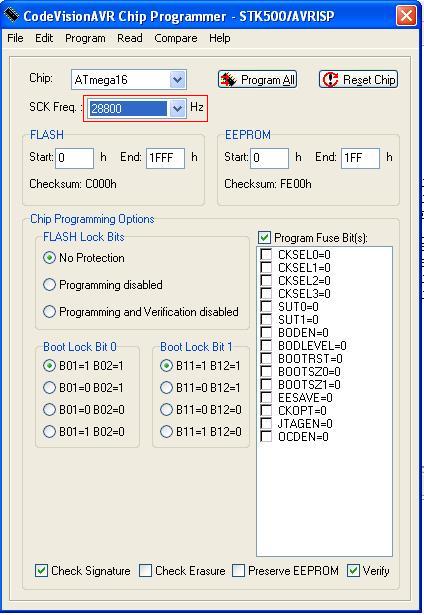Check the CKSEL3=0 fuse bit

pos(266,293)
